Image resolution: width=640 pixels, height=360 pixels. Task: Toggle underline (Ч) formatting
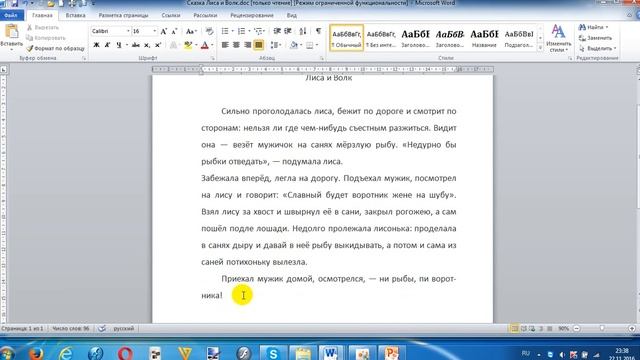(119, 45)
